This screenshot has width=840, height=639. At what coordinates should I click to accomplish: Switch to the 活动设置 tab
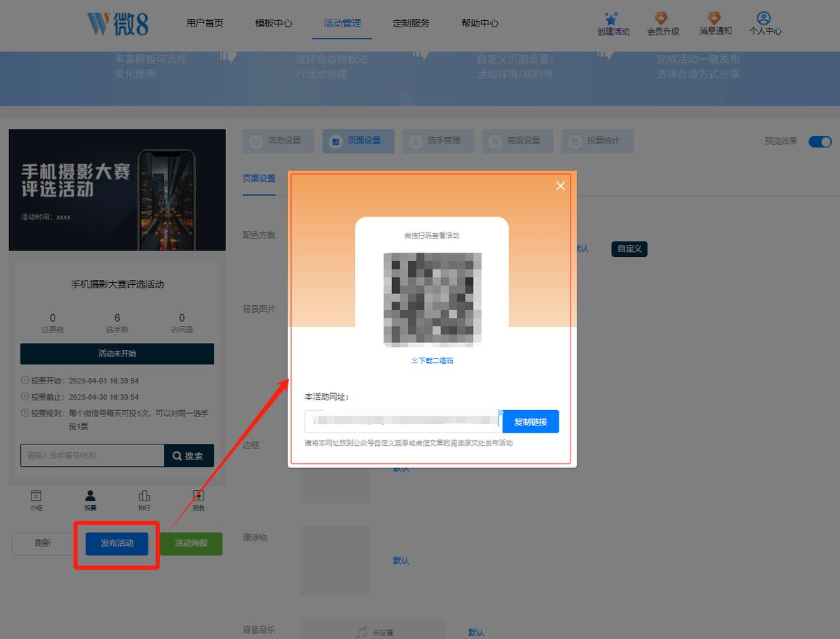click(279, 141)
